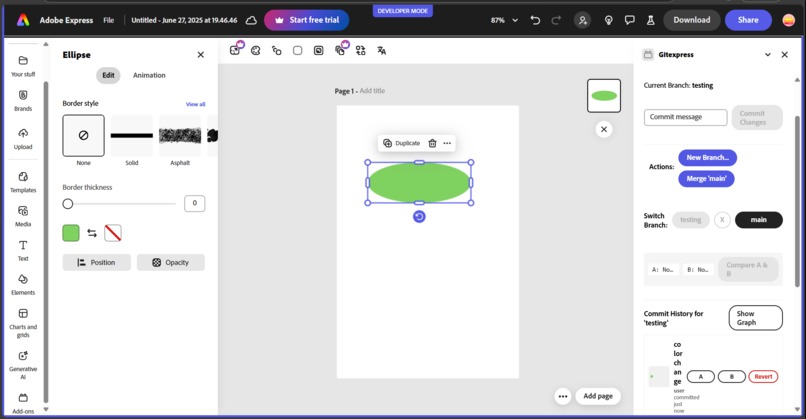Open Add-ons in the sidebar
806x419 pixels.
point(23,403)
